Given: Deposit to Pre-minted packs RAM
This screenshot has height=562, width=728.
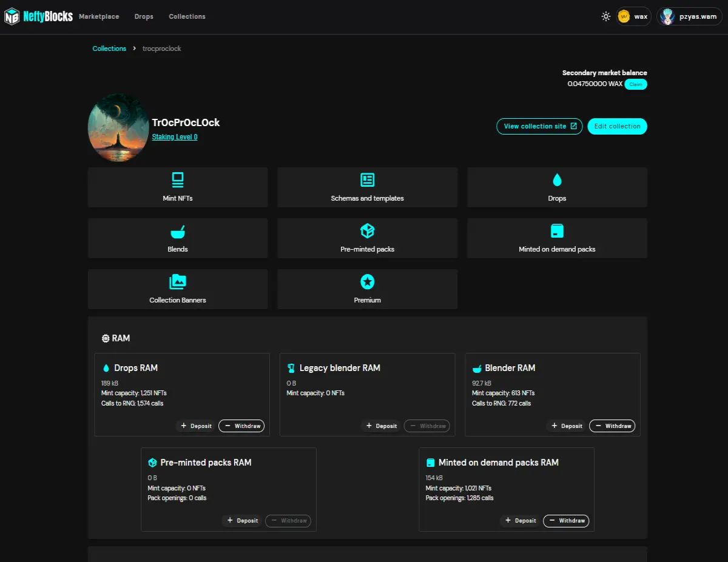Looking at the screenshot, I should (x=242, y=521).
